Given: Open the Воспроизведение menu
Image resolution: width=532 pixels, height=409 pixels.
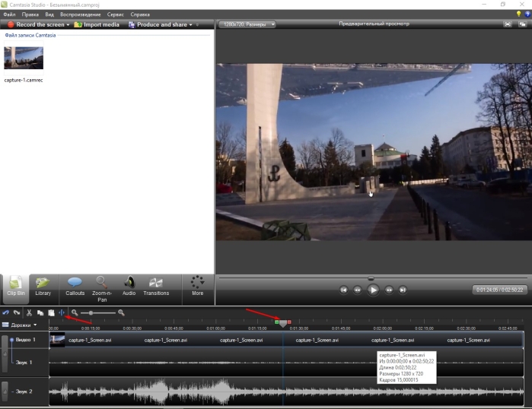Looking at the screenshot, I should click(x=81, y=14).
